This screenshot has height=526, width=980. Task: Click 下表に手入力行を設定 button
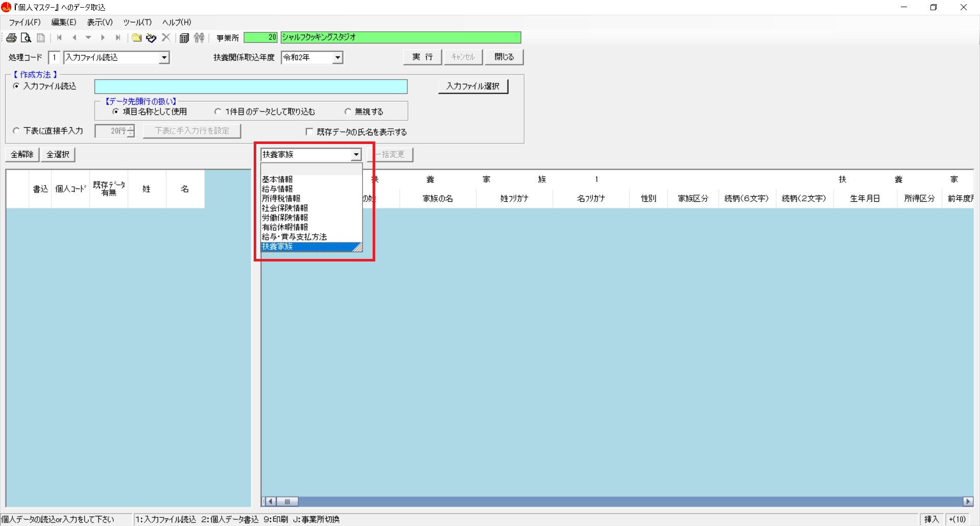click(x=192, y=131)
